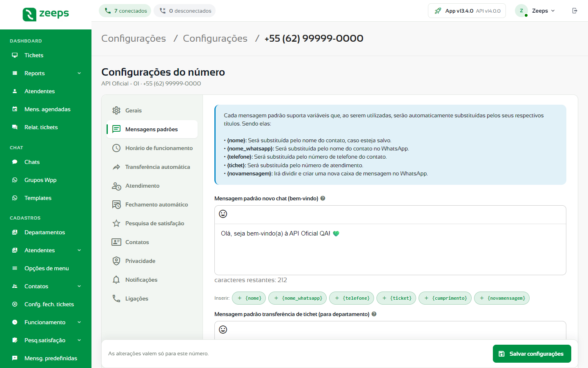Click the Tickets monitor icon in sidebar
The height and width of the screenshot is (368, 588).
(15, 55)
